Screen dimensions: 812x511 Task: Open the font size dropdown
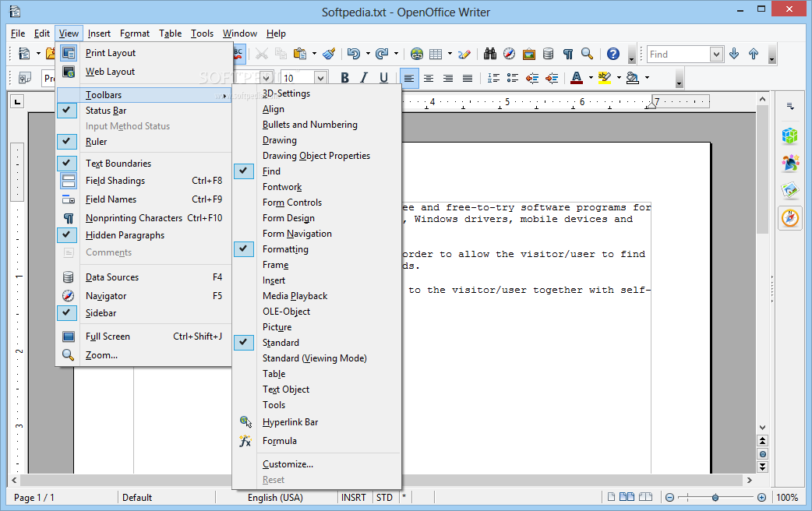pos(320,78)
